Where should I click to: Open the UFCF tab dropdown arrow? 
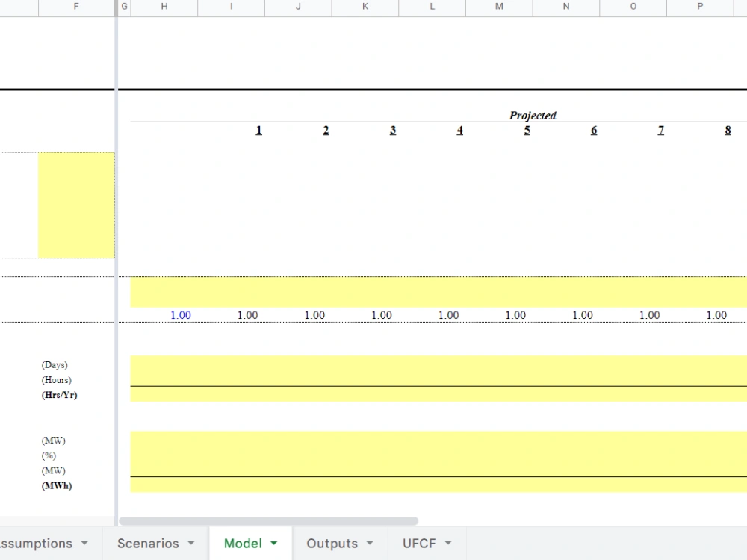[448, 544]
